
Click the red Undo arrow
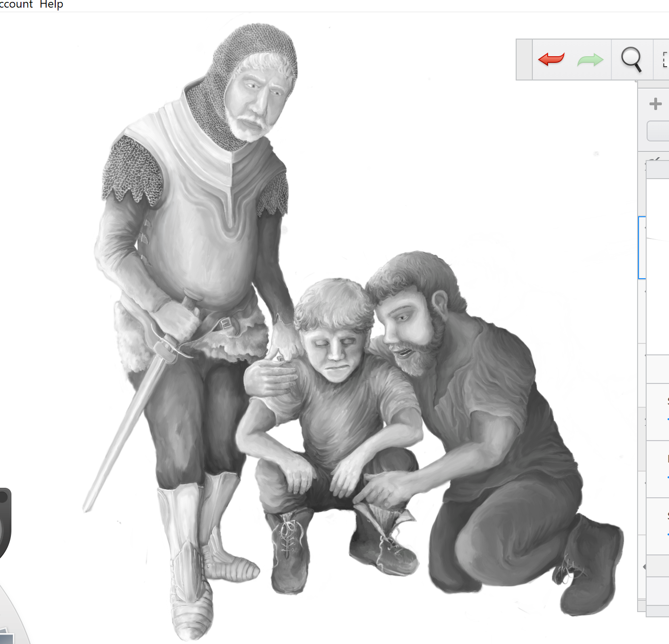[x=551, y=60]
